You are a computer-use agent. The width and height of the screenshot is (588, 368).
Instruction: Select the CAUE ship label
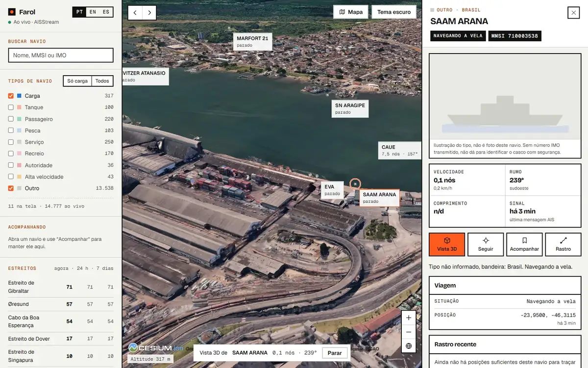click(x=399, y=150)
